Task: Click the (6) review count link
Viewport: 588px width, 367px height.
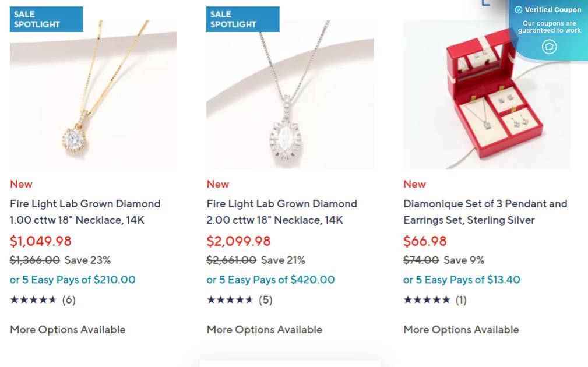Action: tap(69, 299)
